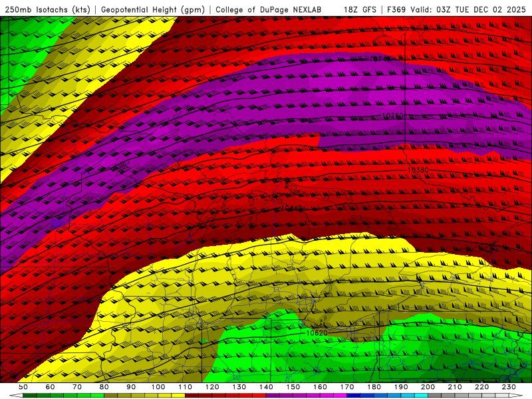
Task: Click the 50 value on the color scale
Action: point(23,387)
